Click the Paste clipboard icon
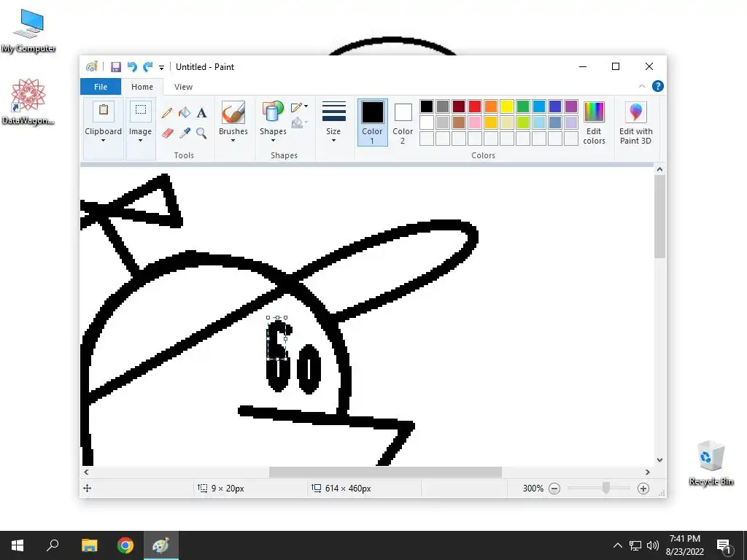The image size is (747, 560). pyautogui.click(x=103, y=112)
